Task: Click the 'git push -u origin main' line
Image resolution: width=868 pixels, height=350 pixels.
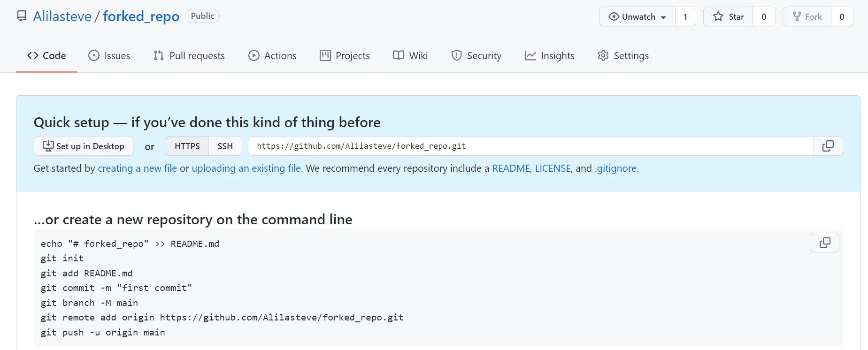Action: 103,332
